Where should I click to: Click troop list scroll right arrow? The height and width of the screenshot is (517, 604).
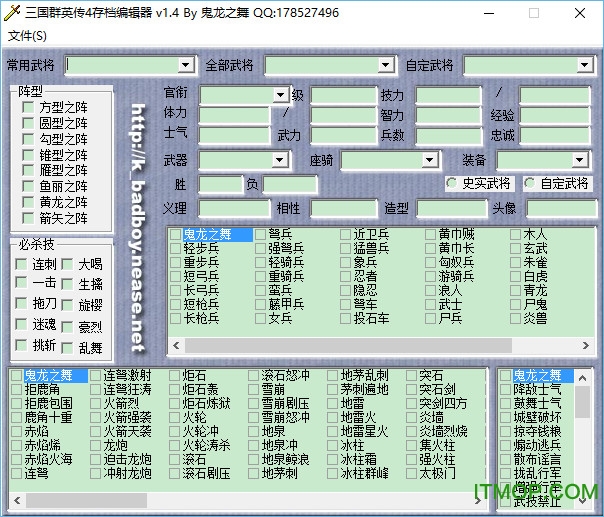pos(586,346)
